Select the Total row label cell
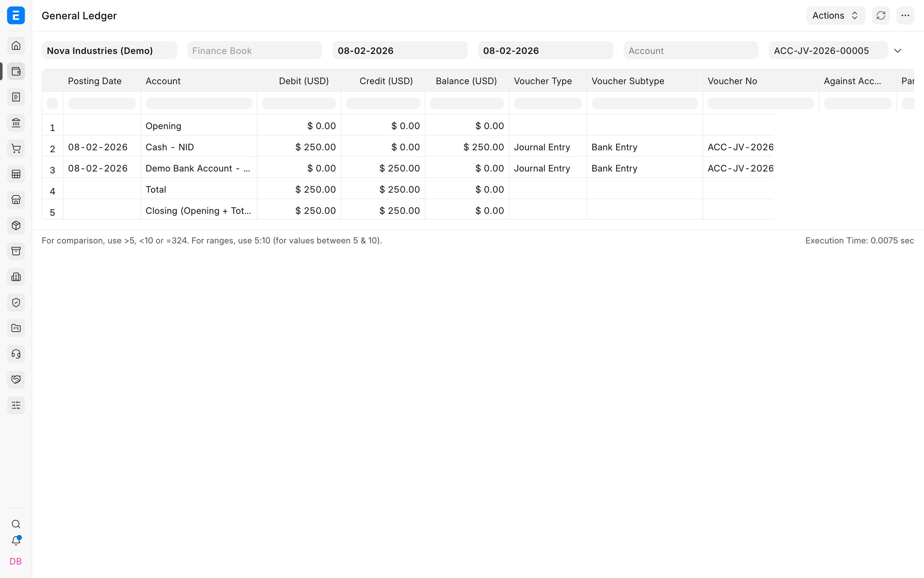924x578 pixels. point(199,189)
